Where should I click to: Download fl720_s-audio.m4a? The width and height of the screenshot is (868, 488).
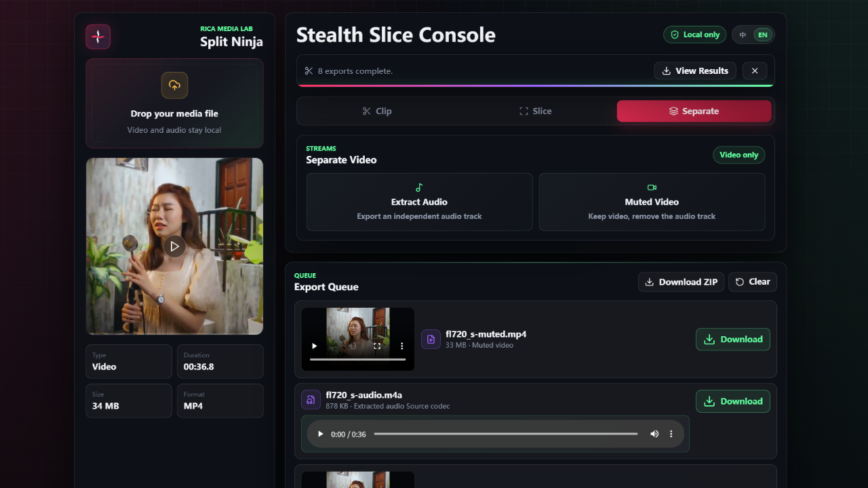[x=733, y=401]
